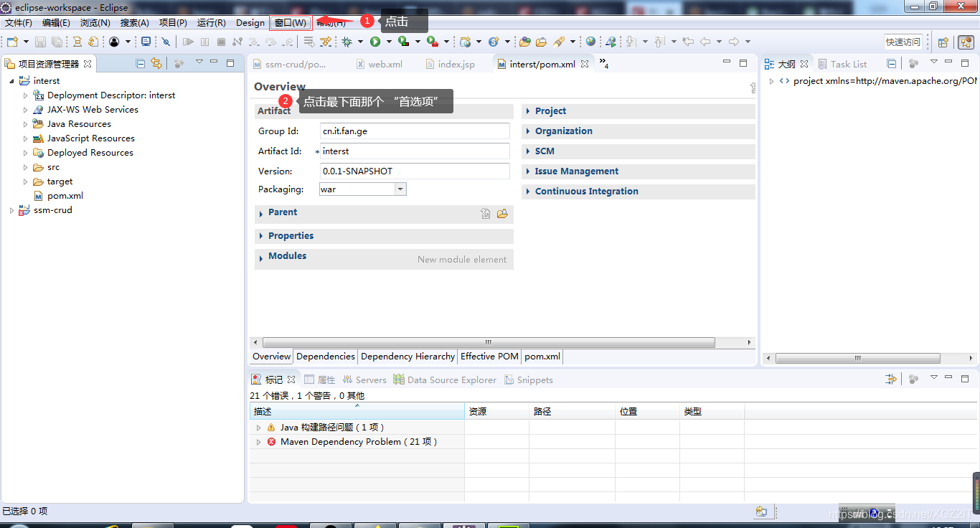This screenshot has width=980, height=528.
Task: Click Markers view filter icon
Action: tap(892, 379)
